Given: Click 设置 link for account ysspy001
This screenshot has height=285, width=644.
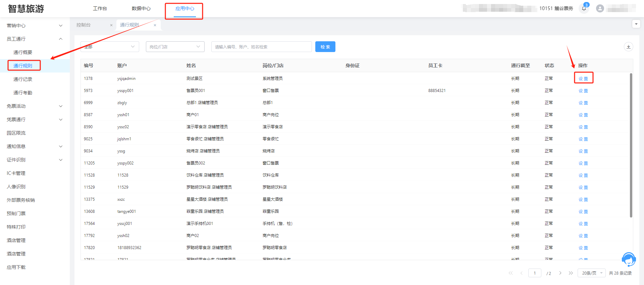Looking at the screenshot, I should (583, 91).
